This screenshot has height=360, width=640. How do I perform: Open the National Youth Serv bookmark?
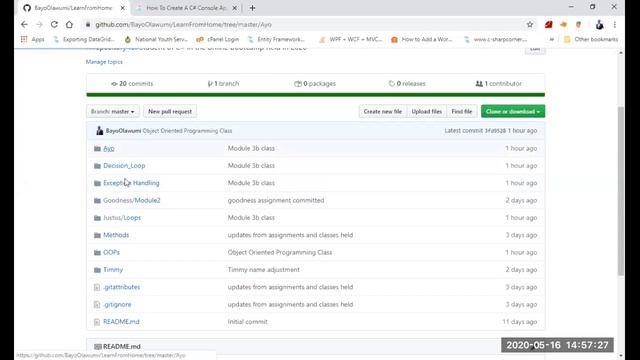tap(156, 39)
